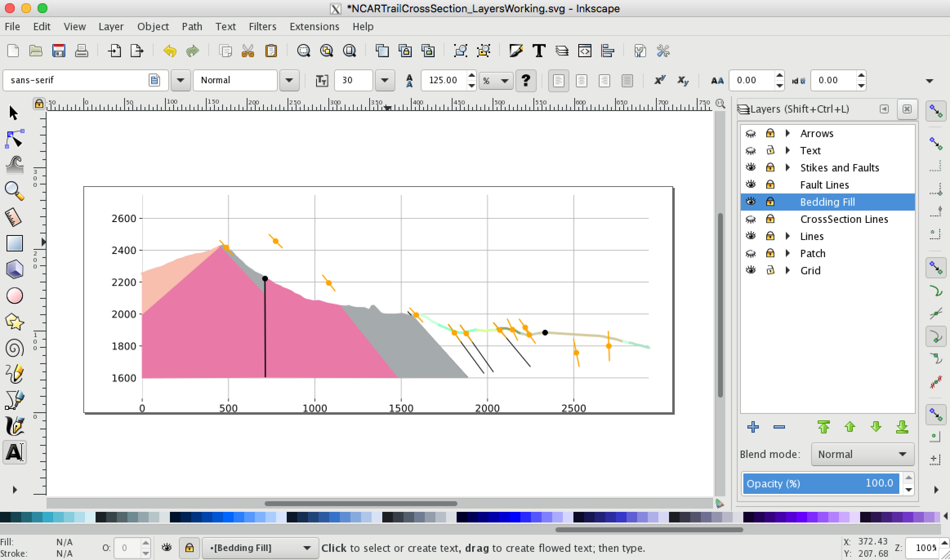Unlock the Bedding Fill layer

pos(770,202)
